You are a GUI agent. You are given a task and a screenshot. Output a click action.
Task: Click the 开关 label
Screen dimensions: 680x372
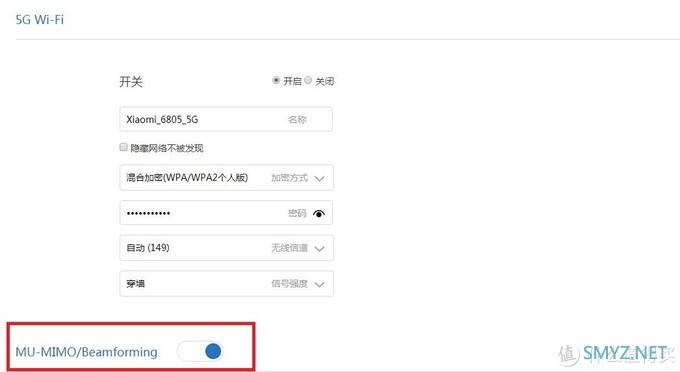pyautogui.click(x=131, y=82)
